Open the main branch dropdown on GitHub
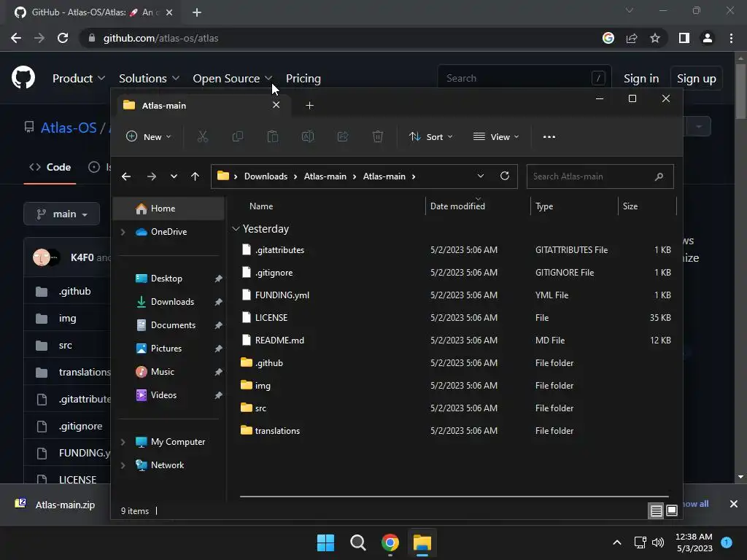This screenshot has width=747, height=560. point(62,214)
